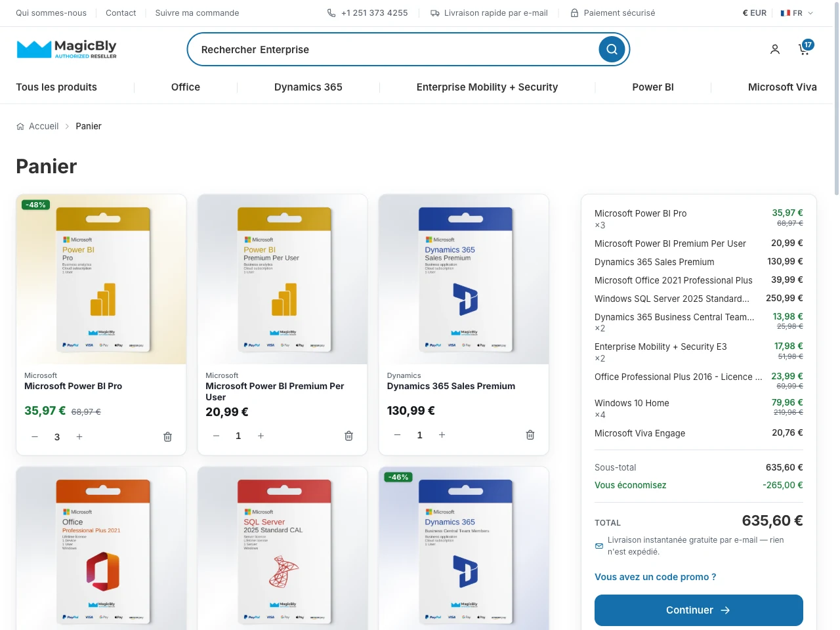Click Dynamics 365 Sales Premium product title
This screenshot has height=630, width=840.
[x=451, y=386]
